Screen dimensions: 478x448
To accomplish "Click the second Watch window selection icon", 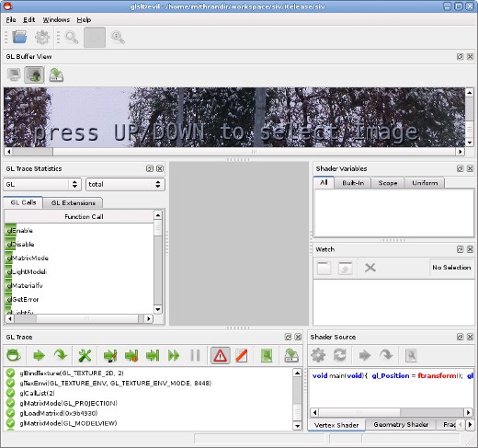I will [346, 268].
